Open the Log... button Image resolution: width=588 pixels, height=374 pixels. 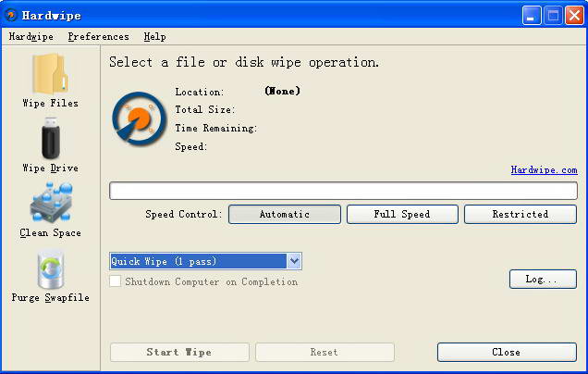coord(543,279)
